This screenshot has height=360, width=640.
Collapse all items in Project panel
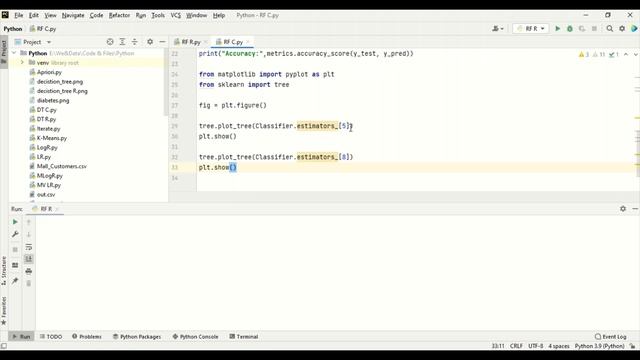coord(134,42)
